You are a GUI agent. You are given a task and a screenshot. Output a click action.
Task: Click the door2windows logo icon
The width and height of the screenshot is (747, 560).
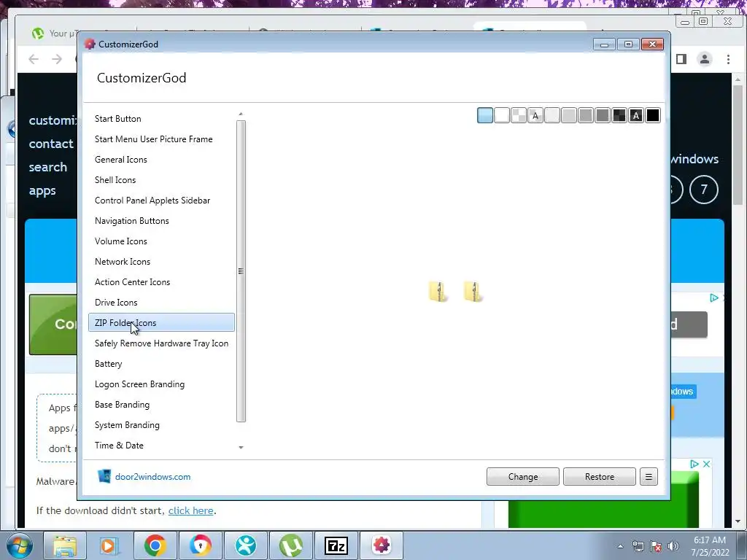(104, 476)
